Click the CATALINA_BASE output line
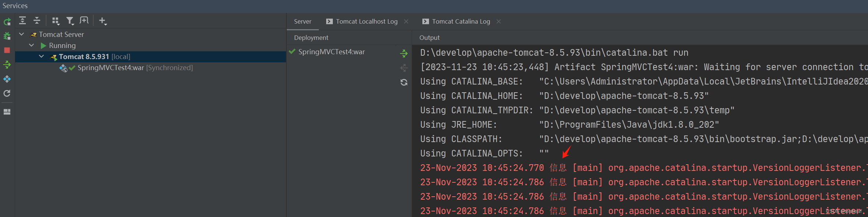This screenshot has height=217, width=868. pyautogui.click(x=644, y=82)
